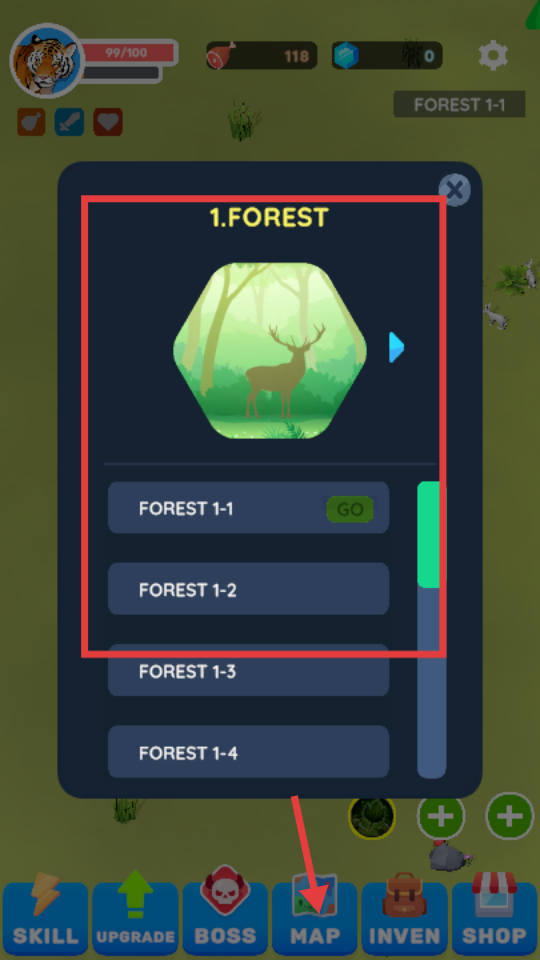Click GO button for FOREST 1-1
The image size is (540, 960).
350,509
